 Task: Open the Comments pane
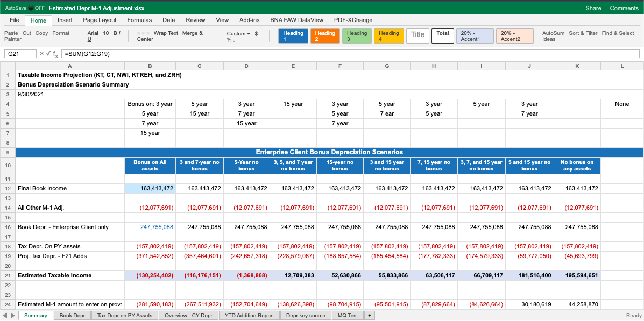point(624,8)
